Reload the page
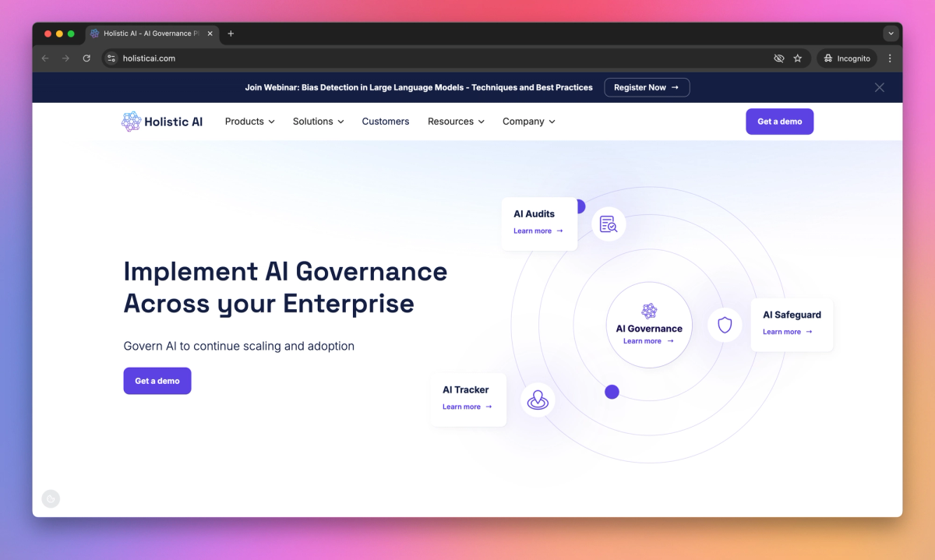 86,58
